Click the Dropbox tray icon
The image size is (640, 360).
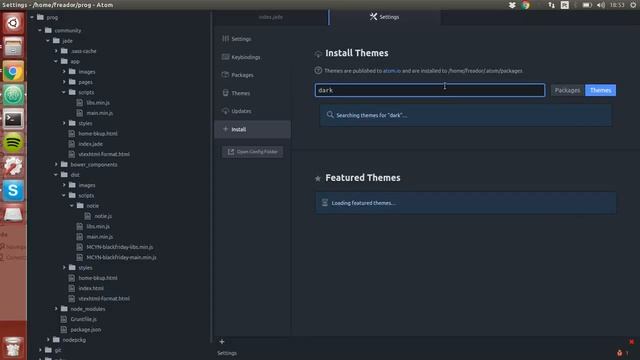(512, 5)
